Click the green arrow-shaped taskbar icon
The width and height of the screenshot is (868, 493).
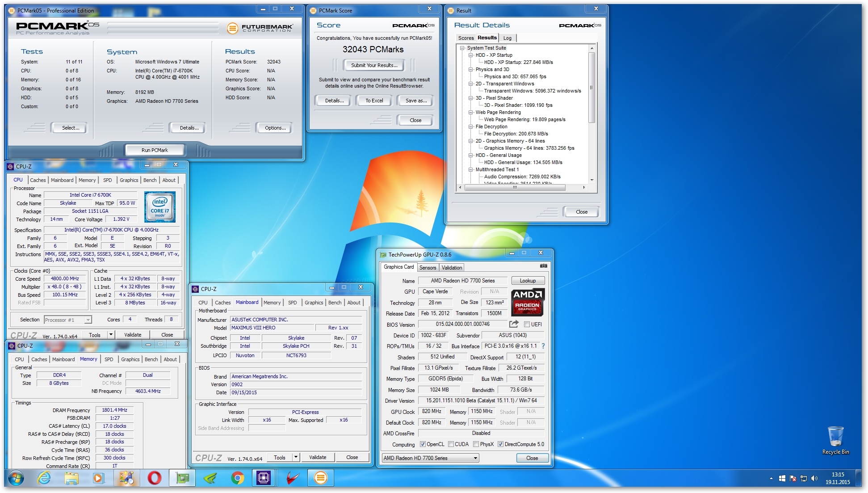point(210,478)
